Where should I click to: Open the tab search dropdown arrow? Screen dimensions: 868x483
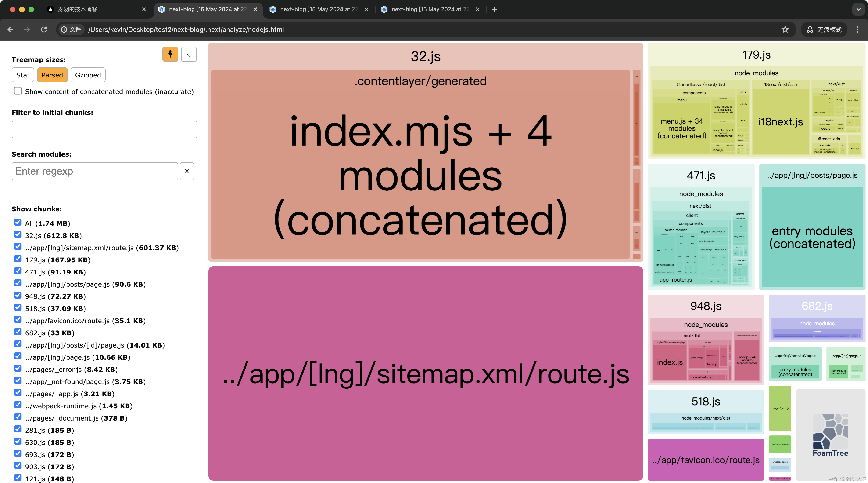[858, 9]
